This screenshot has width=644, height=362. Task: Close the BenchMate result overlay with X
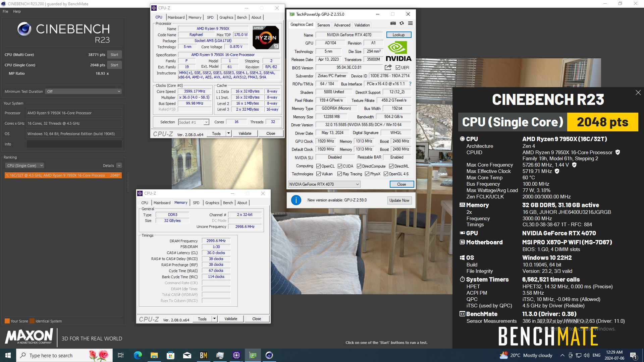click(x=638, y=93)
